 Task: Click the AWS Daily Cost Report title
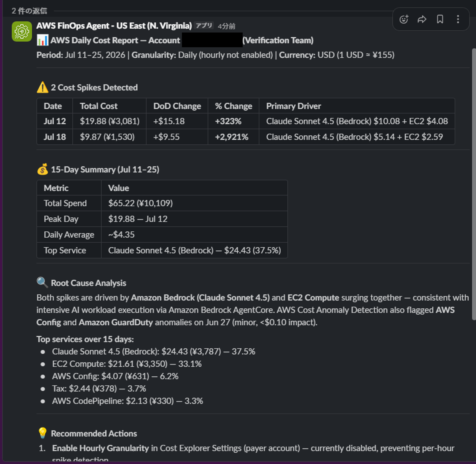click(x=115, y=41)
